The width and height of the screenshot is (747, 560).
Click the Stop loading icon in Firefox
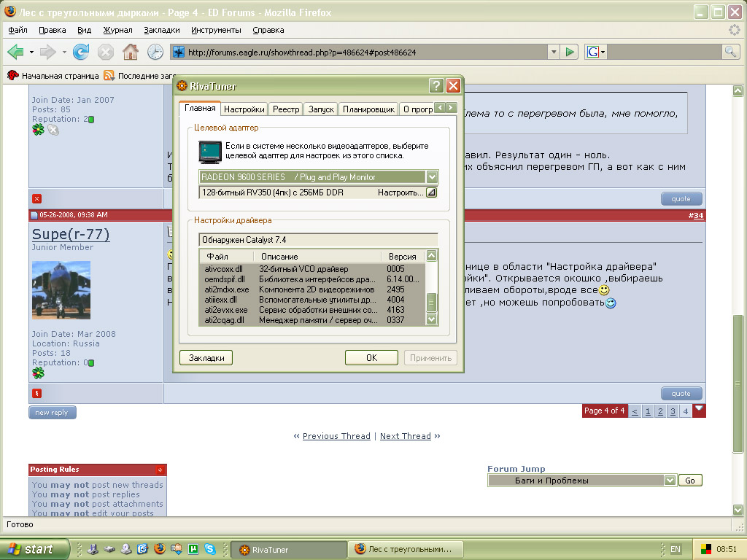(106, 52)
